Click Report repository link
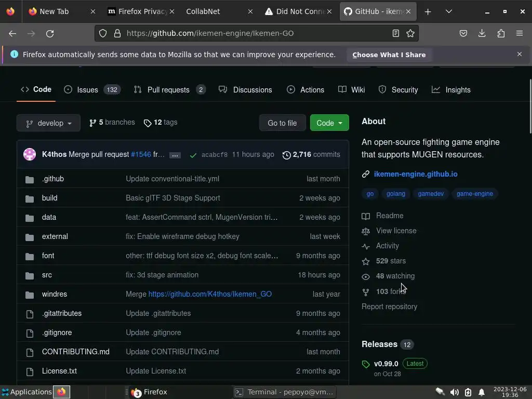 (x=389, y=307)
